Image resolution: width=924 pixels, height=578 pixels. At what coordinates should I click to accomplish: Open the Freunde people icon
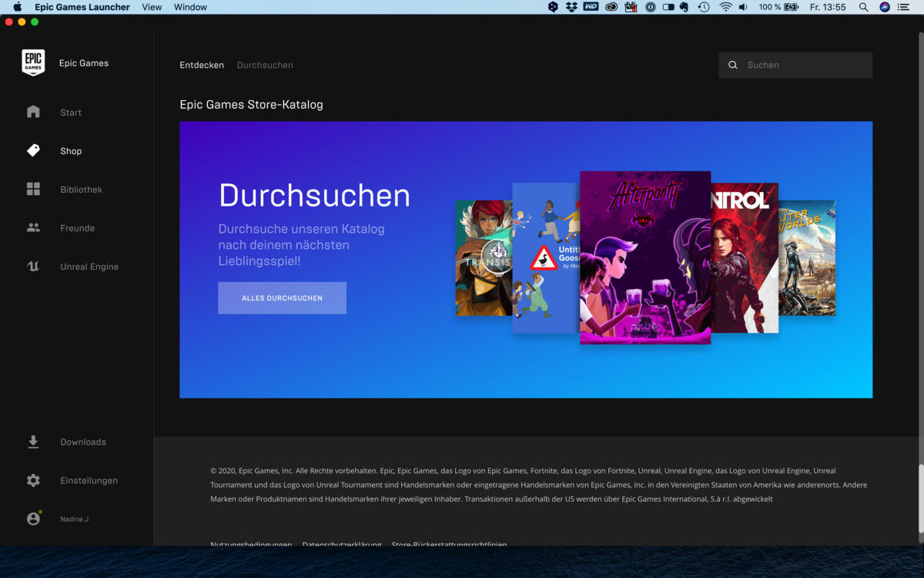33,227
